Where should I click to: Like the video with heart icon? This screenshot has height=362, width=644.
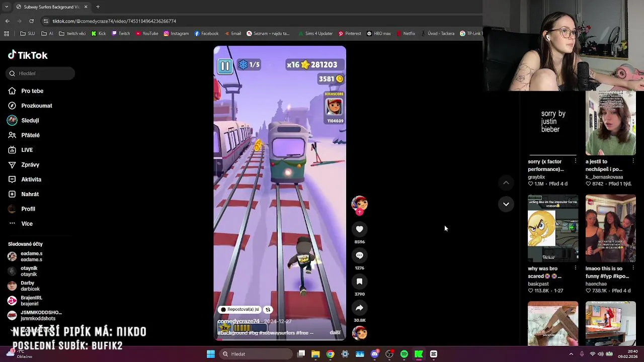[359, 229]
